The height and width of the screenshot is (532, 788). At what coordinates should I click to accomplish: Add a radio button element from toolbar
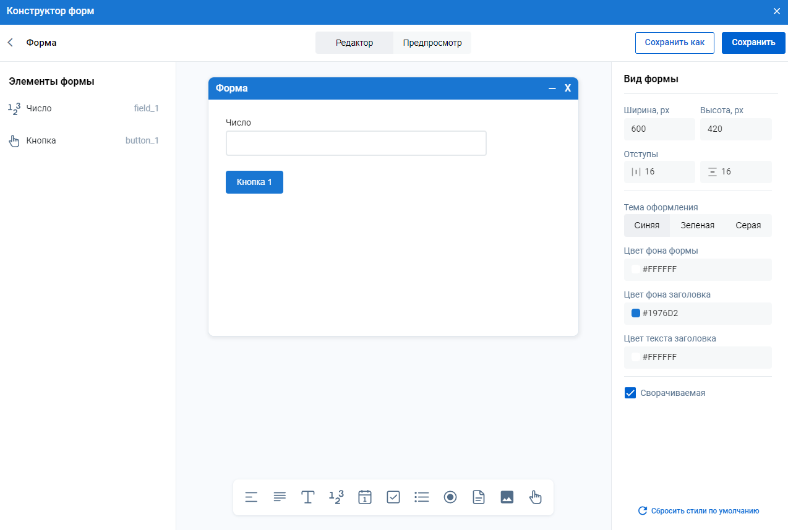[450, 497]
